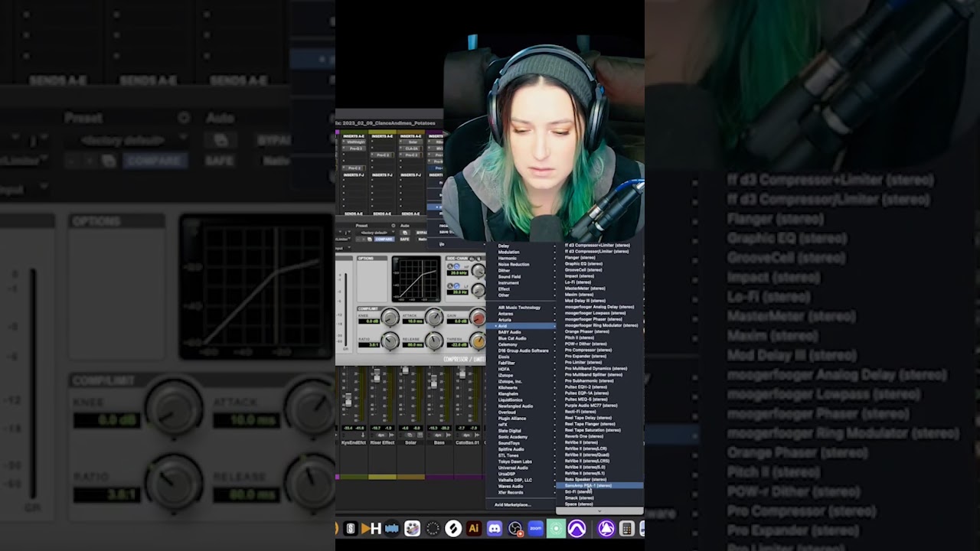Click the white circle slash dock icon

coord(453,528)
